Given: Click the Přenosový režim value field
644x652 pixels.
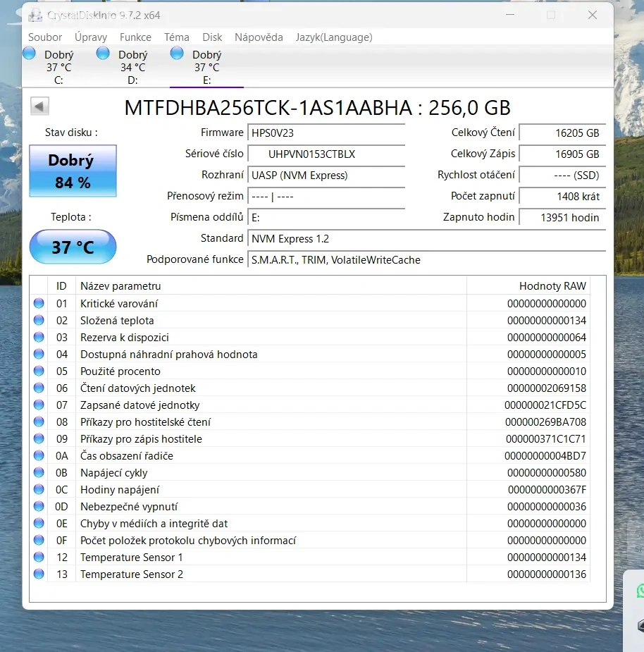Looking at the screenshot, I should 326,196.
